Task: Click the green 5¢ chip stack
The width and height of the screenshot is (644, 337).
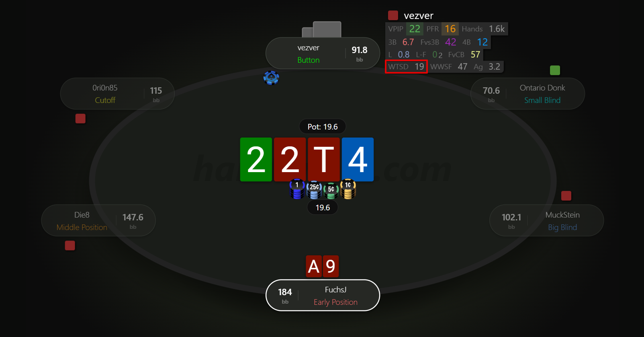Action: coord(331,191)
